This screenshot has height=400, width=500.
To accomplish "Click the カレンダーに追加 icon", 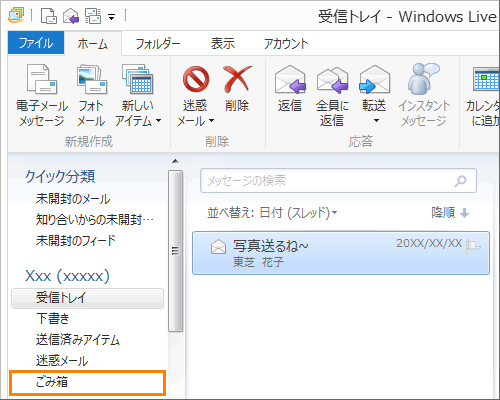I will [x=486, y=79].
